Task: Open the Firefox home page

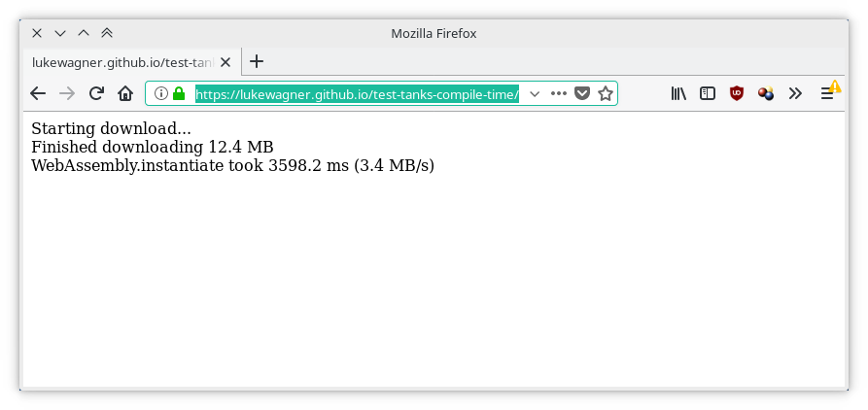Action: point(125,93)
